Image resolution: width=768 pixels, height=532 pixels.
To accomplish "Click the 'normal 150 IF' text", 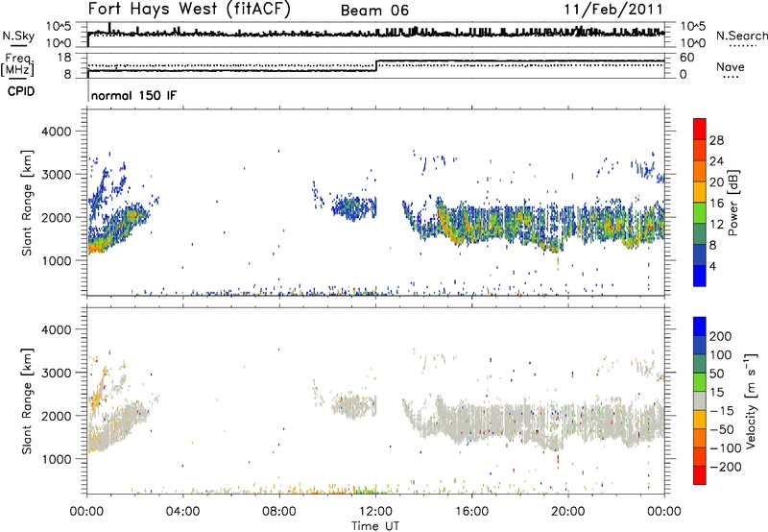I will coord(133,95).
